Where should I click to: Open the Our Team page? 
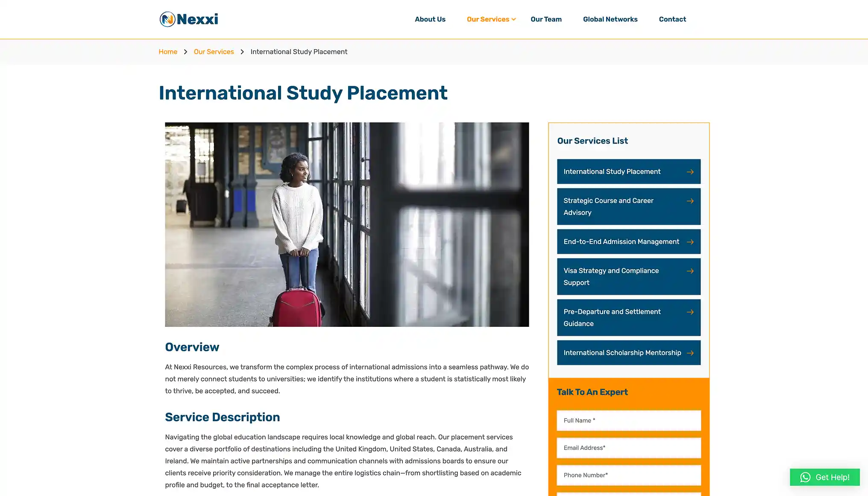pyautogui.click(x=546, y=19)
